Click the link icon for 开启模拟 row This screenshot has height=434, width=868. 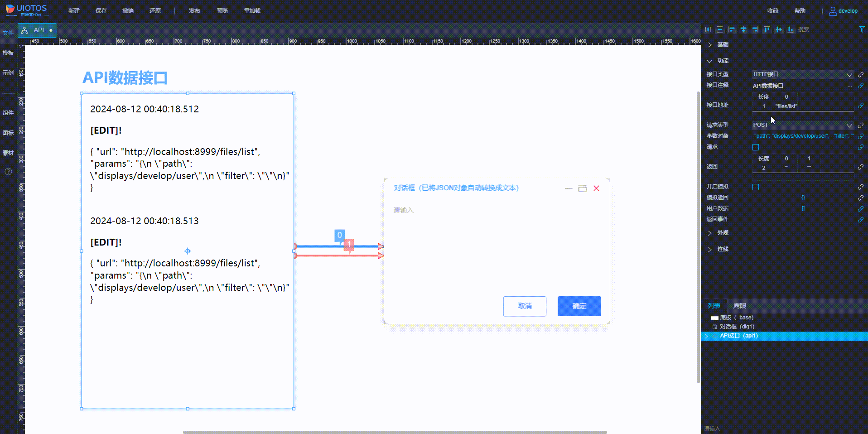(860, 187)
